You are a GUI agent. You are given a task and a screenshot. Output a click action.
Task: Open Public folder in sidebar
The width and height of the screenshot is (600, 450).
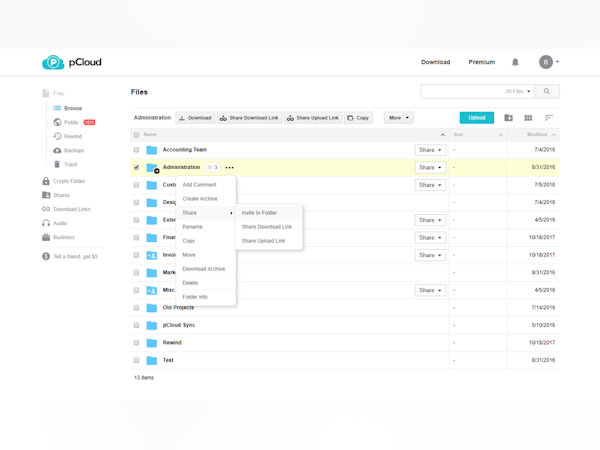coord(74,122)
